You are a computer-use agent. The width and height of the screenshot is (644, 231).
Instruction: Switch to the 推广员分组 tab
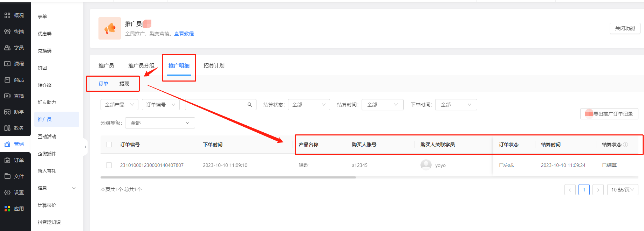141,66
